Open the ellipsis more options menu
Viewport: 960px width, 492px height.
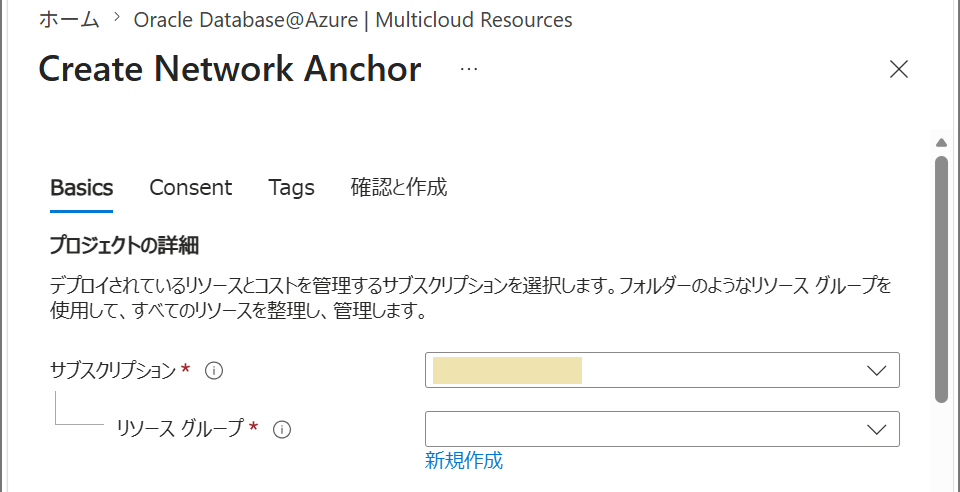469,69
